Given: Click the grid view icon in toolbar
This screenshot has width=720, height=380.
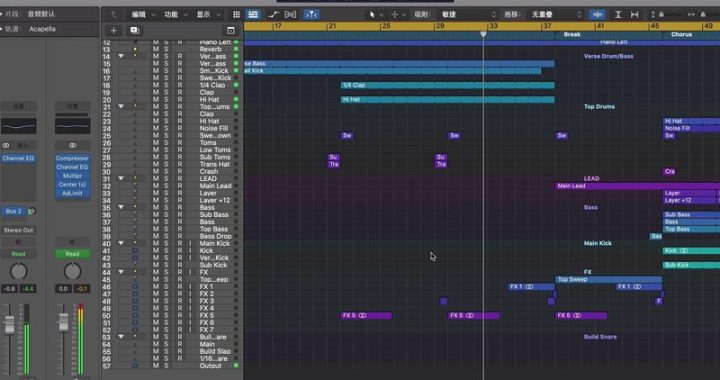Looking at the screenshot, I should click(236, 15).
